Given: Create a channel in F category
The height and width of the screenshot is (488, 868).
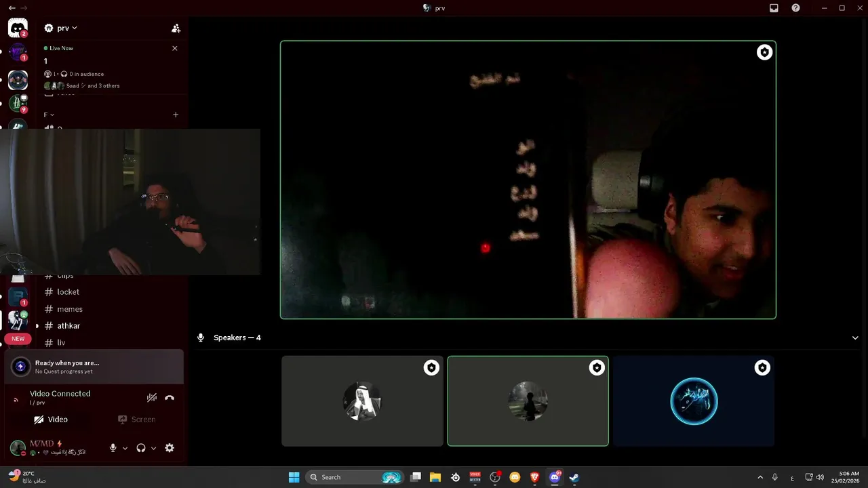Looking at the screenshot, I should point(176,115).
